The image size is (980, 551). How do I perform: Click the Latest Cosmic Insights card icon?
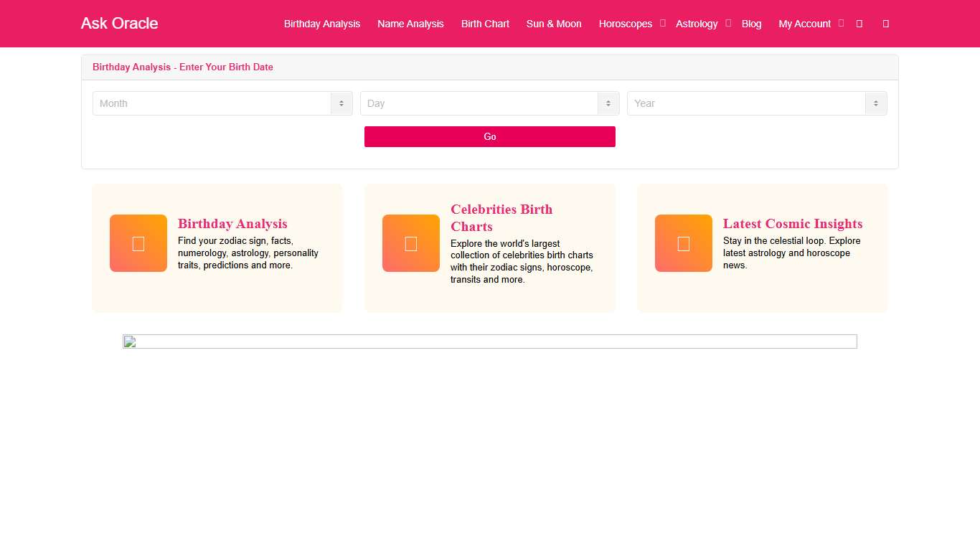point(684,242)
